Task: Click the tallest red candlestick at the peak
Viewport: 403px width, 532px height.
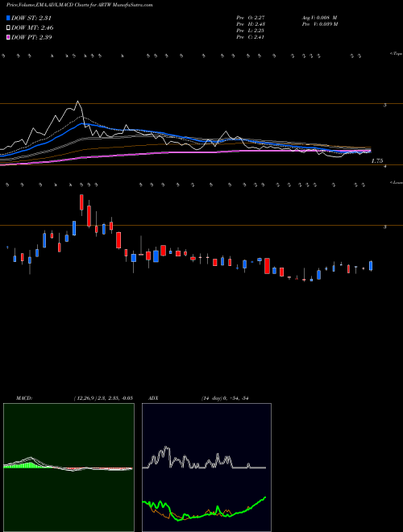Action: [81, 202]
